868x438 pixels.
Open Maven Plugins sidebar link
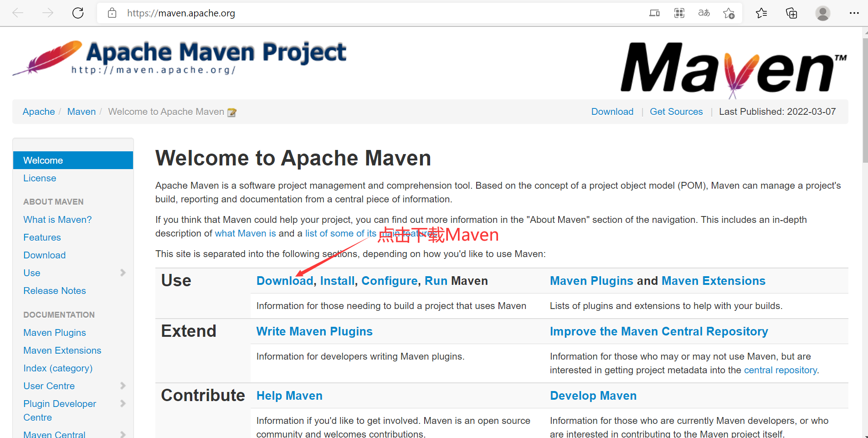click(x=55, y=333)
